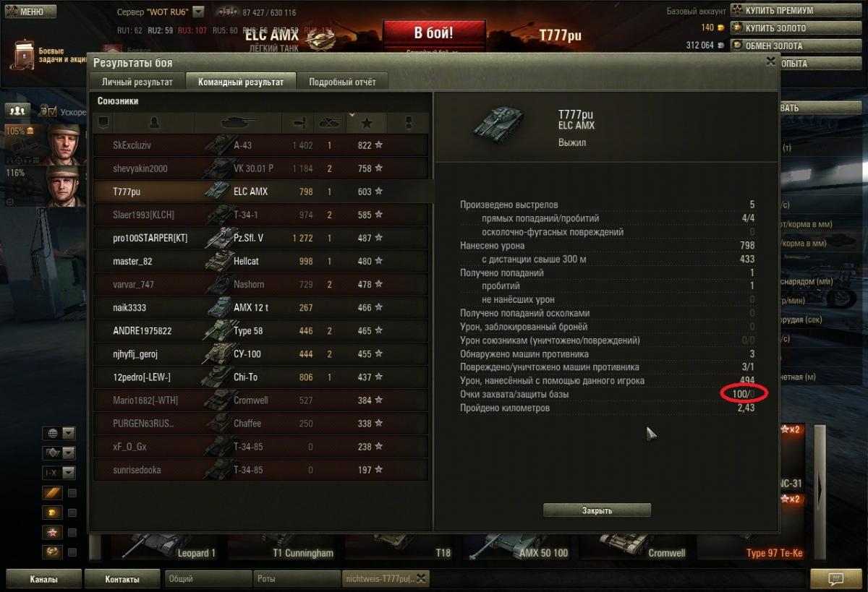
Task: Sort allies by damage dealt shell icon
Action: click(x=299, y=123)
